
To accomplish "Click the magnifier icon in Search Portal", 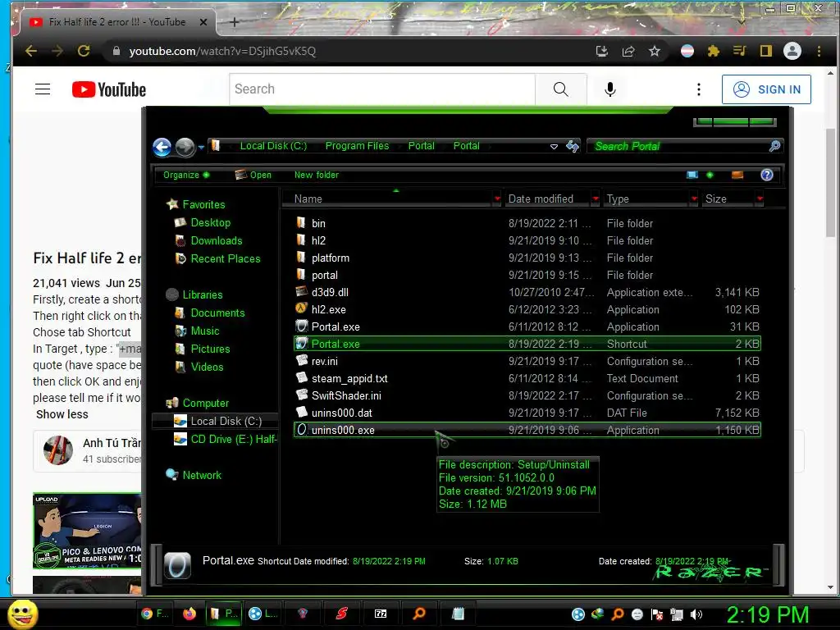I will coord(774,146).
